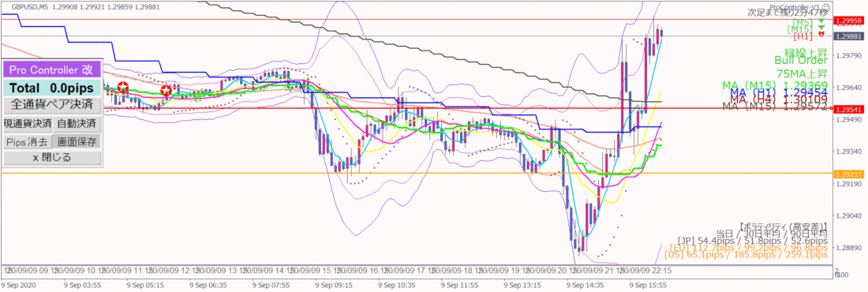This screenshot has width=868, height=292.
Task: Click the 緑線上昇 label
Action: tap(806, 53)
